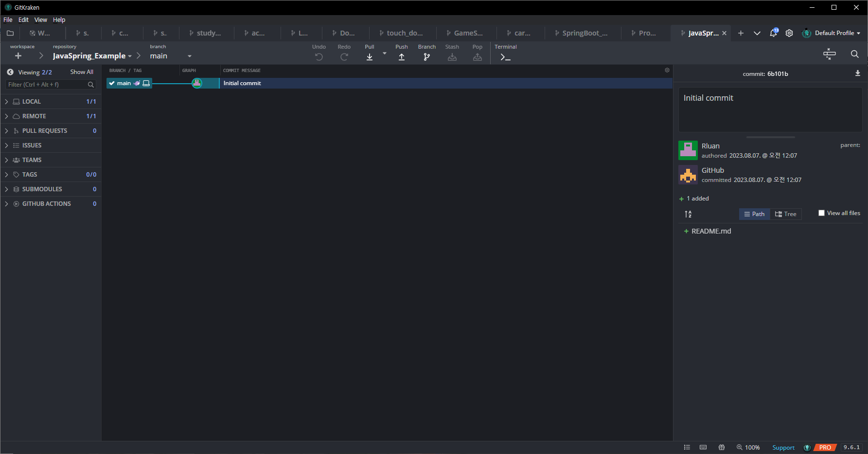
Task: Open the Support link
Action: 783,448
